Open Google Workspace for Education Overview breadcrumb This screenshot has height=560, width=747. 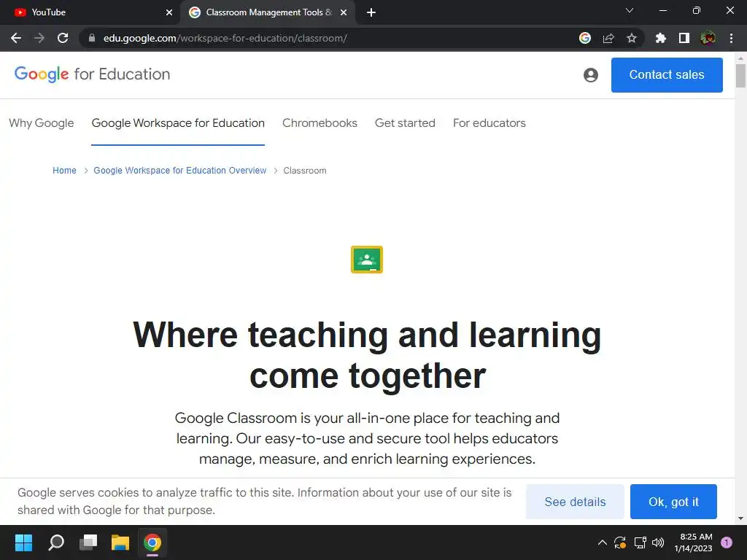pos(180,171)
